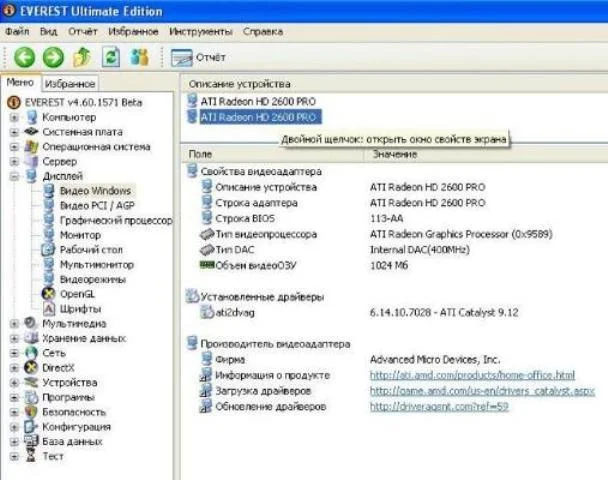Go up one level with the Up arrow icon

coord(82,57)
